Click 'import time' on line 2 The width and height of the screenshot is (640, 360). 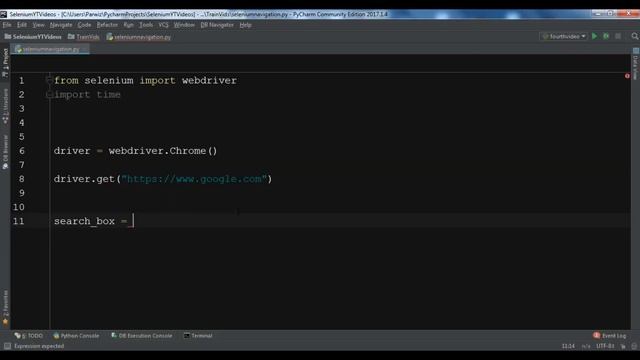tap(87, 95)
